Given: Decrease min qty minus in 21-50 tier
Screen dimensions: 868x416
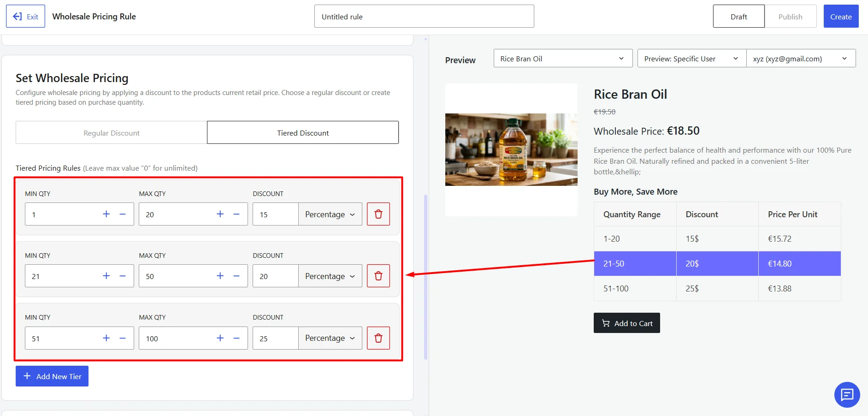Looking at the screenshot, I should coord(123,276).
